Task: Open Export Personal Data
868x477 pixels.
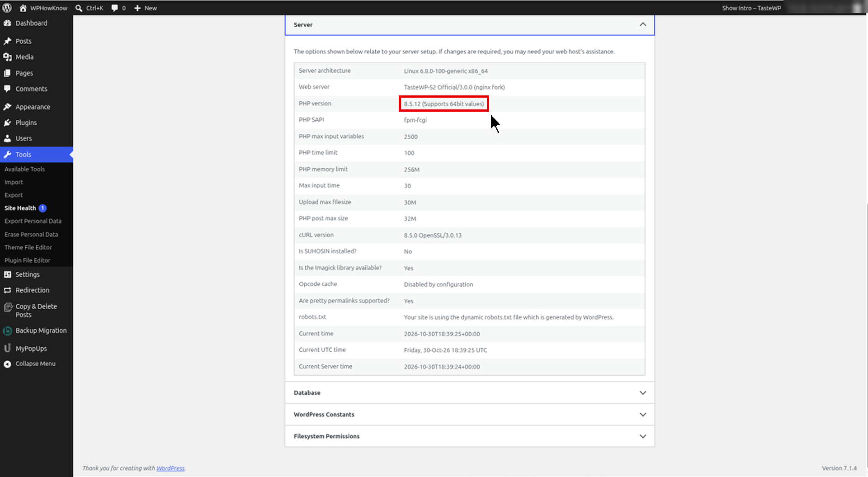Action: tap(33, 221)
